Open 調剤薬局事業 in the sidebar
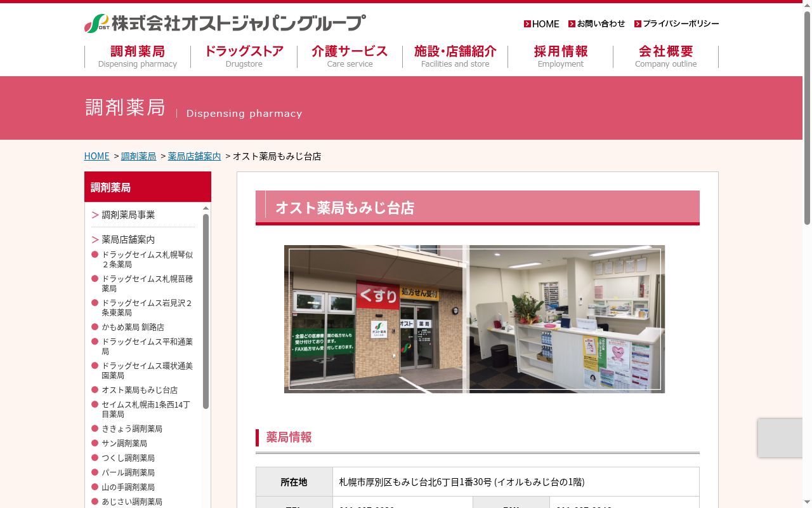 [128, 215]
